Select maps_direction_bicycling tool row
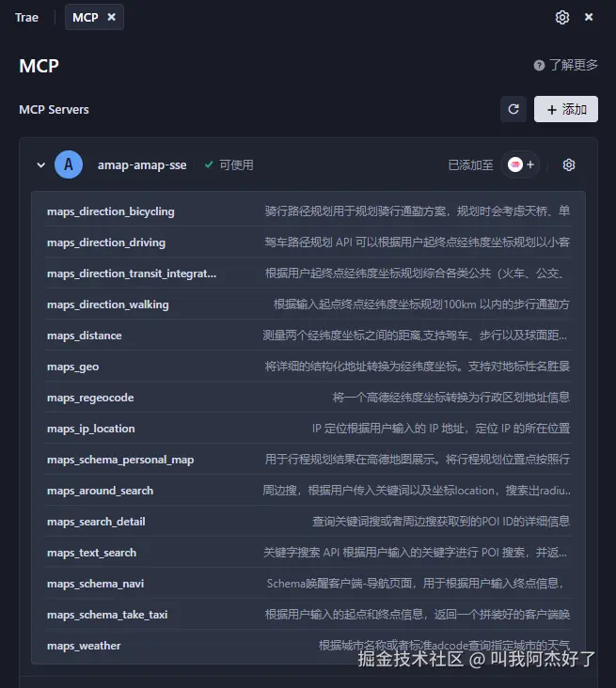Viewport: 616px width, 688px height. (x=308, y=211)
